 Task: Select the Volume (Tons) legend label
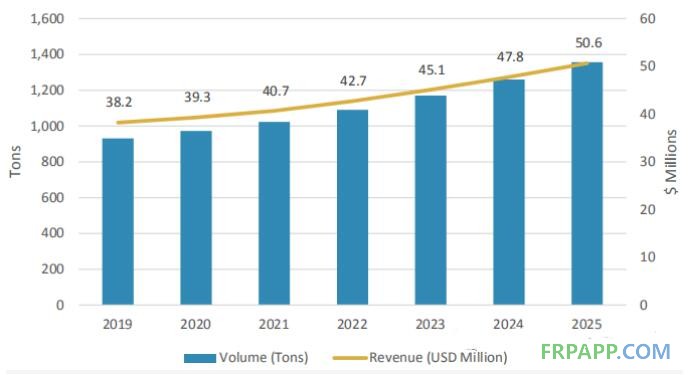pos(263,358)
